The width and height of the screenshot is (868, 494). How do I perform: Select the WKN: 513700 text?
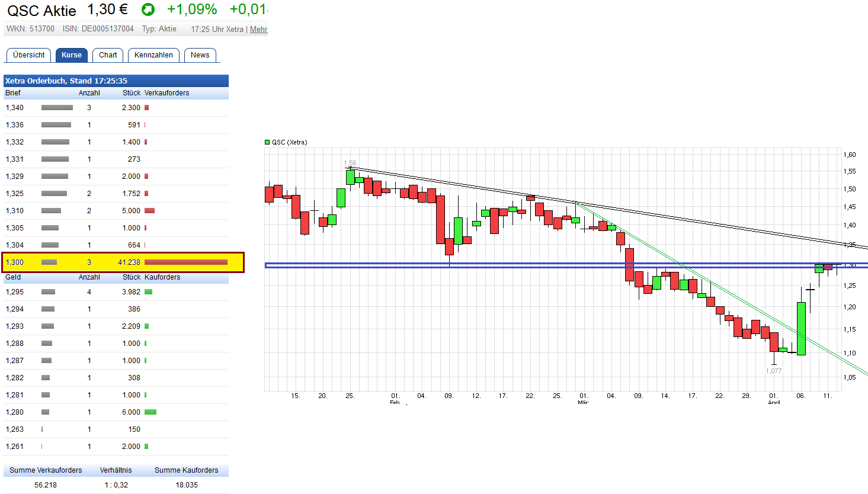pyautogui.click(x=30, y=28)
